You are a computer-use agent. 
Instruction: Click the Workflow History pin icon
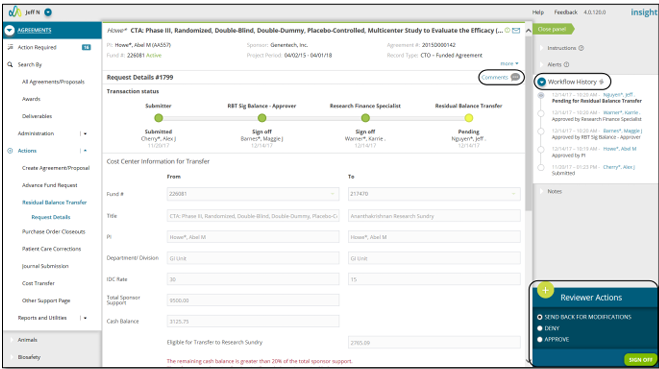tap(601, 82)
